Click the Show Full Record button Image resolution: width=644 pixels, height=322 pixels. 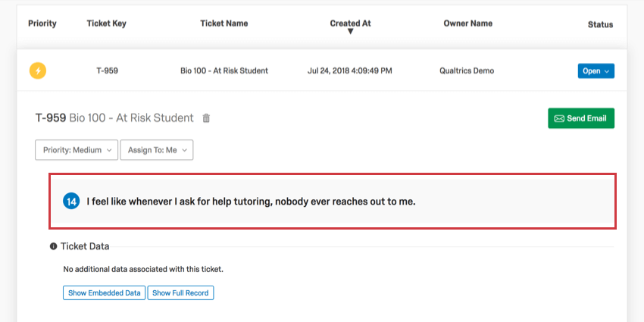pyautogui.click(x=181, y=293)
